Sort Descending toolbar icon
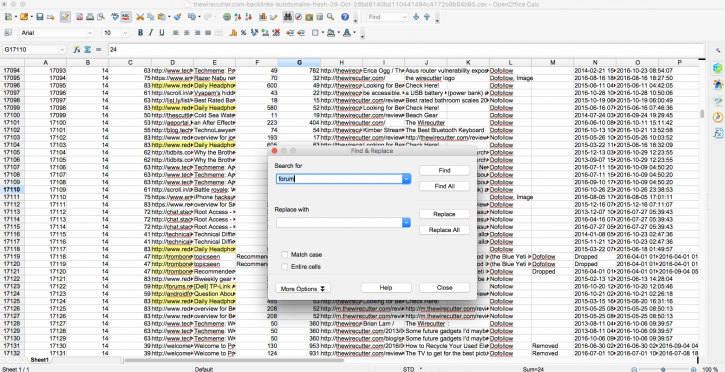This screenshot has width=725, height=372. point(248,17)
